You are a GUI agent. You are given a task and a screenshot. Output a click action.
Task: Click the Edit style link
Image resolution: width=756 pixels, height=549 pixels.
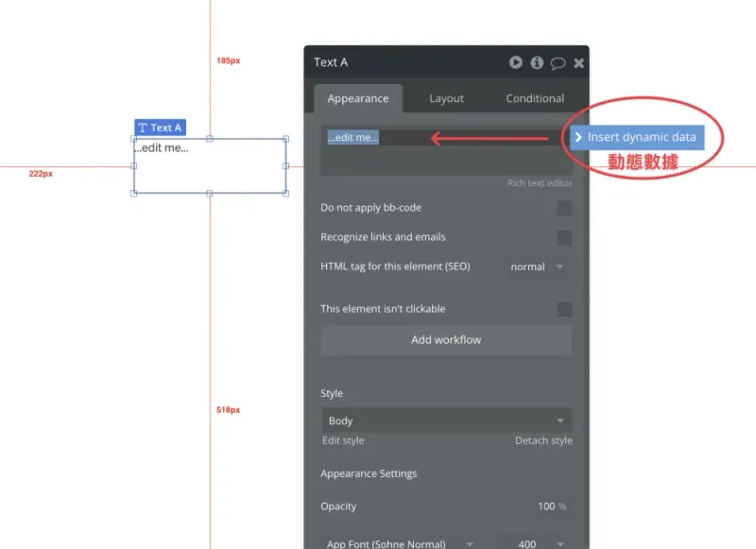pyautogui.click(x=342, y=440)
